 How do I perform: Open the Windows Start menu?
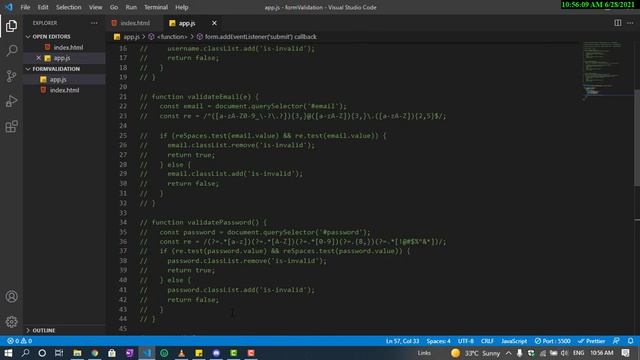tap(8, 353)
